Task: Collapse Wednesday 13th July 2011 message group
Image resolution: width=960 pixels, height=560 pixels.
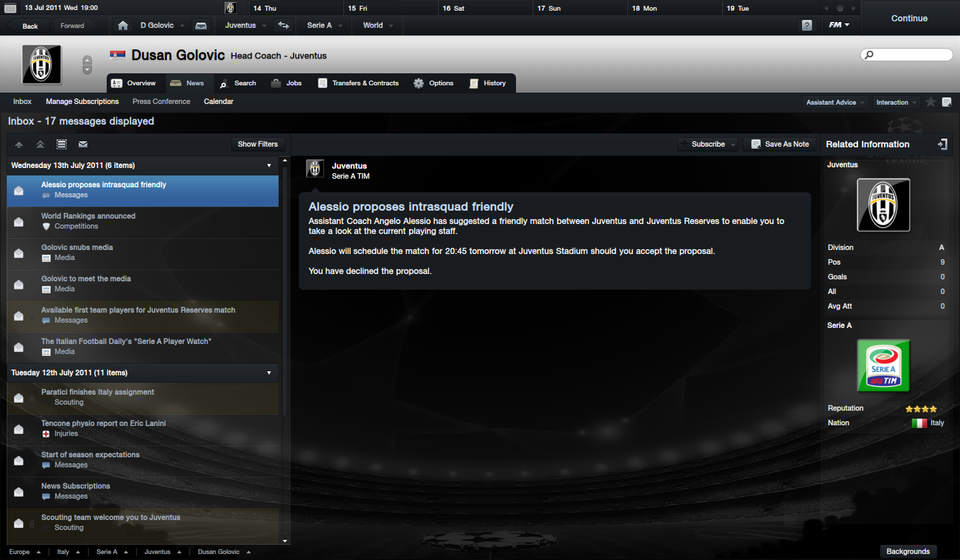Action: pyautogui.click(x=269, y=165)
